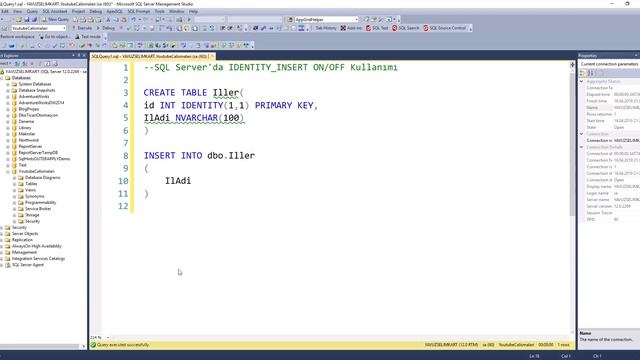The width and height of the screenshot is (640, 360).
Task: Expand the Views folder
Action: [x=14, y=190]
